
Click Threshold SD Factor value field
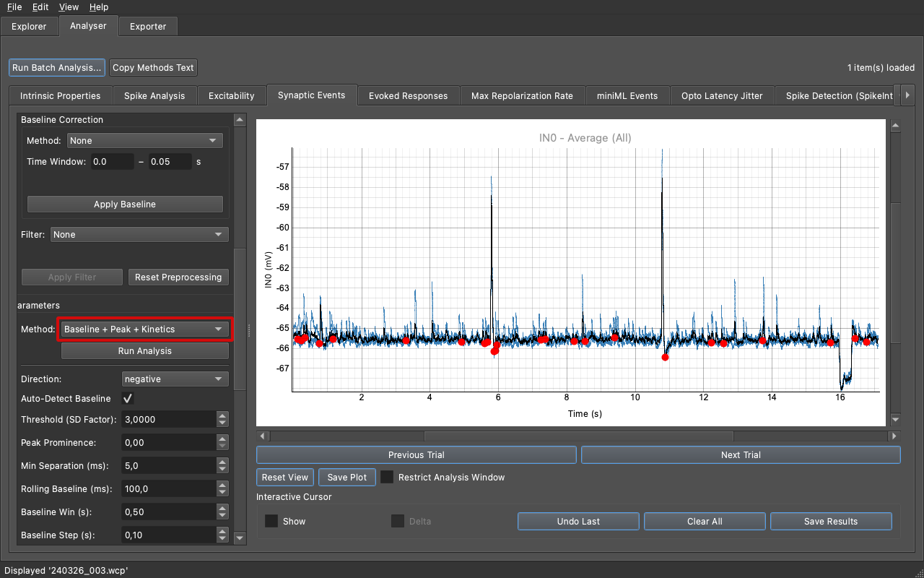(x=170, y=420)
